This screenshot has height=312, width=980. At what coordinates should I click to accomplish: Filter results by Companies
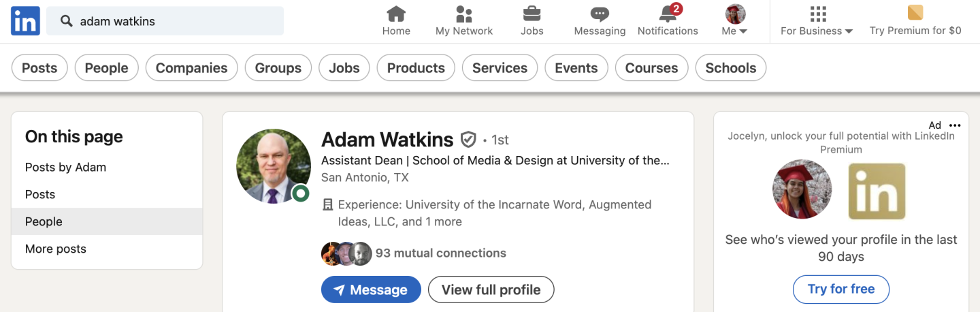(x=191, y=68)
